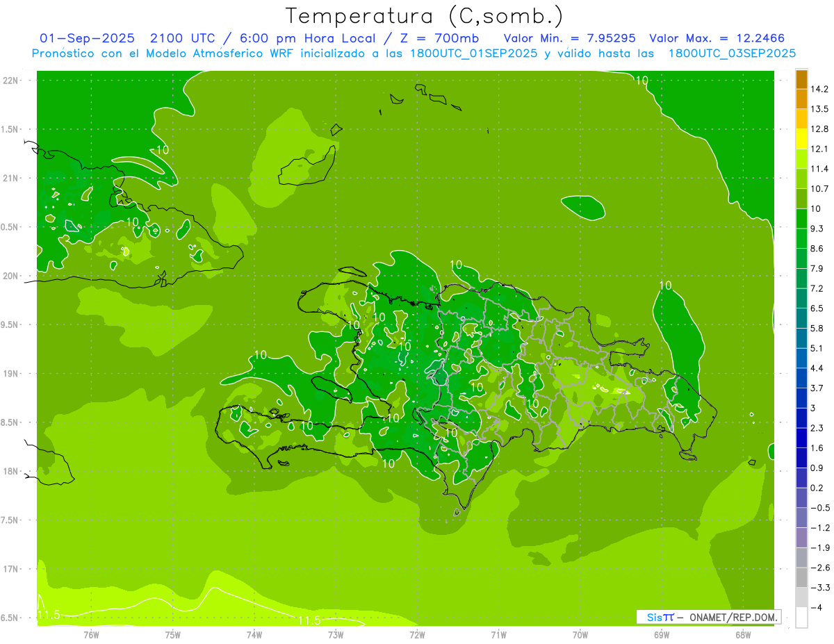Click the 68W longitude axis label

click(743, 634)
